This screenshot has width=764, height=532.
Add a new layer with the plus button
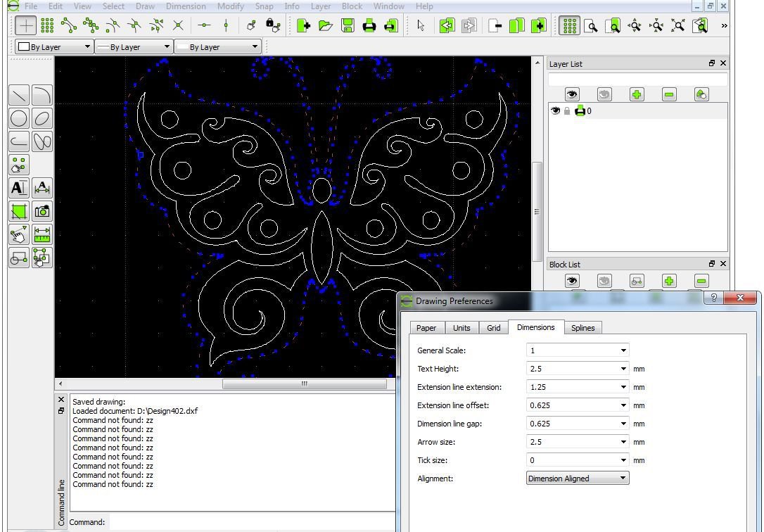pos(636,94)
